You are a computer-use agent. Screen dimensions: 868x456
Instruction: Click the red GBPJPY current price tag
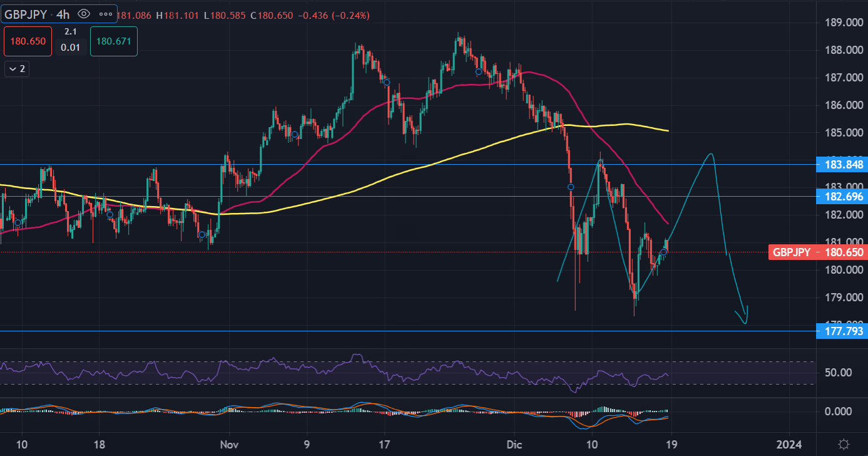click(x=817, y=252)
